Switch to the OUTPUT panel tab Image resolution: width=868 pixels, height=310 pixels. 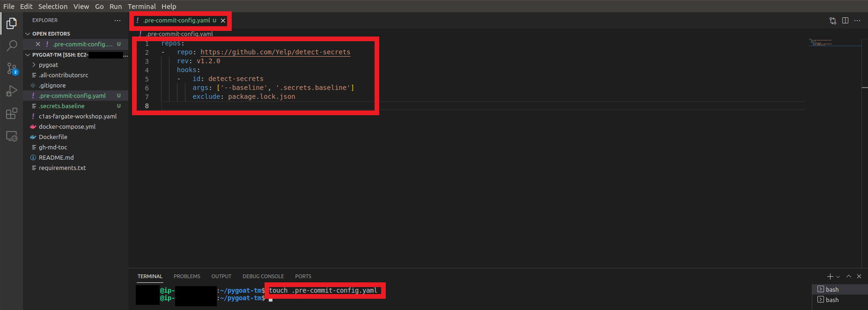click(221, 276)
